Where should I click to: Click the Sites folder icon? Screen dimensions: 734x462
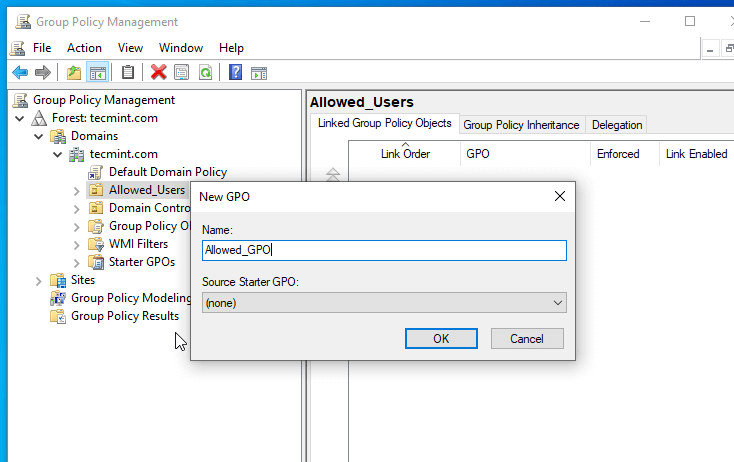(58, 280)
